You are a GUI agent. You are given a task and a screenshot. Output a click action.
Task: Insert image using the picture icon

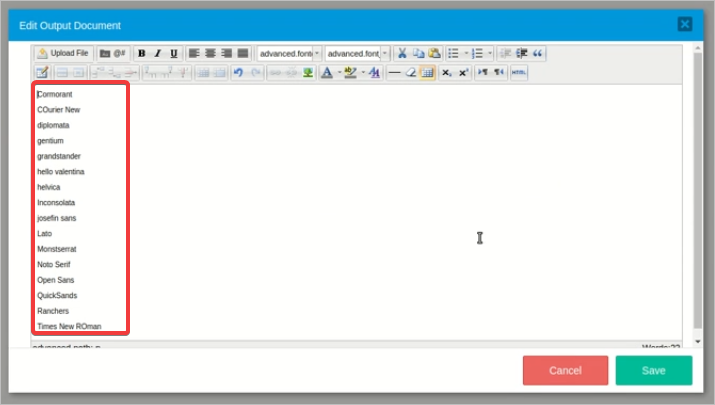tap(308, 72)
